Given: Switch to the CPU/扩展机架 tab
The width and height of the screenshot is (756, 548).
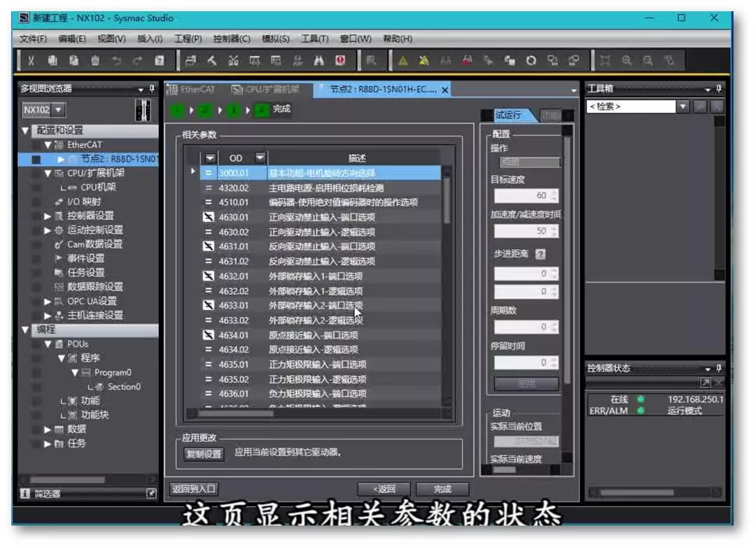Looking at the screenshot, I should click(x=266, y=90).
